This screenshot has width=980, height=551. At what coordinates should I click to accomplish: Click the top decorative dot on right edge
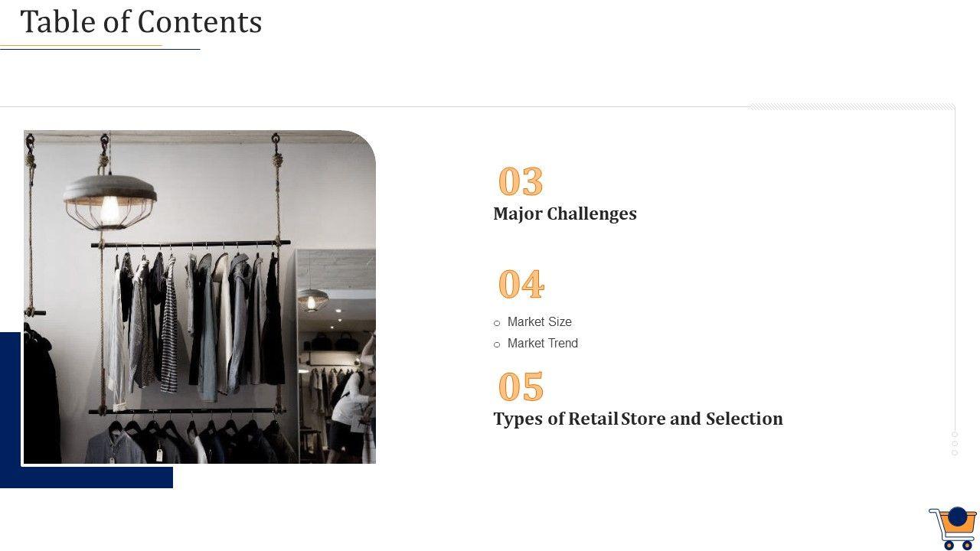click(x=955, y=435)
